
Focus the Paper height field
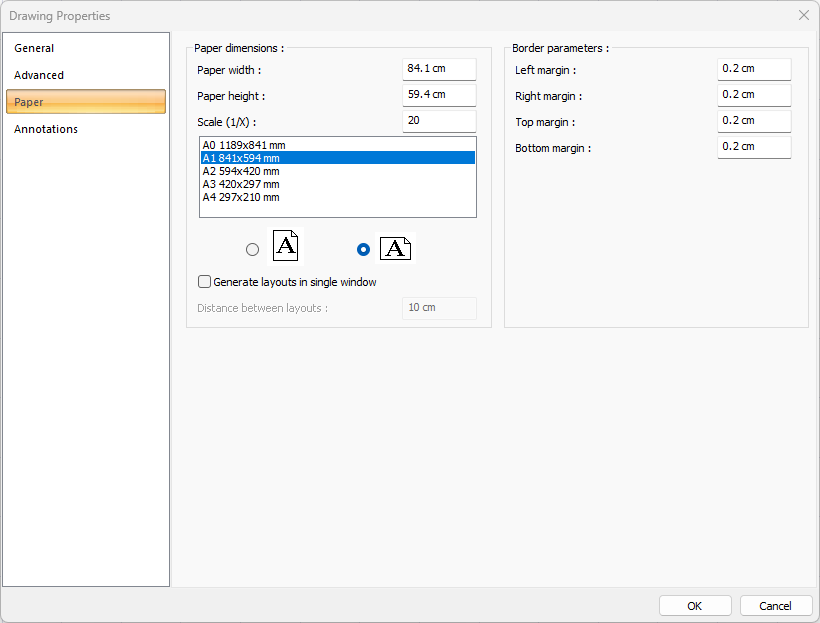tap(439, 95)
